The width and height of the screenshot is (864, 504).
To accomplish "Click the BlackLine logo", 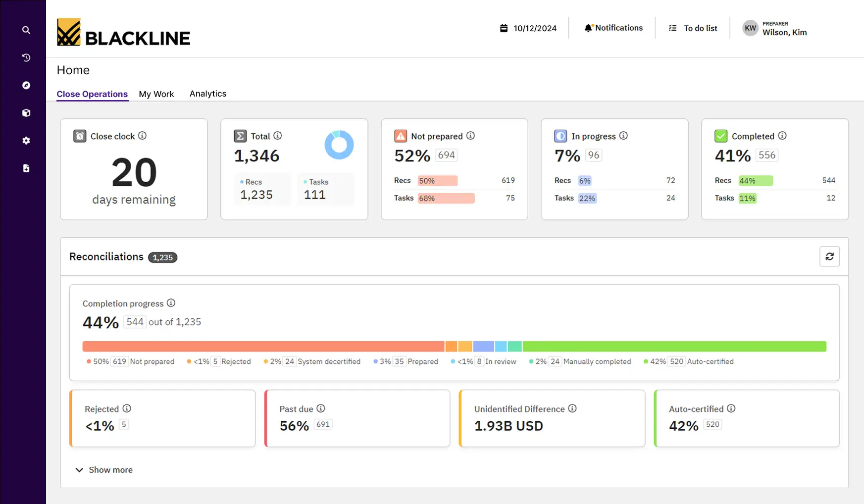I will coord(123,32).
